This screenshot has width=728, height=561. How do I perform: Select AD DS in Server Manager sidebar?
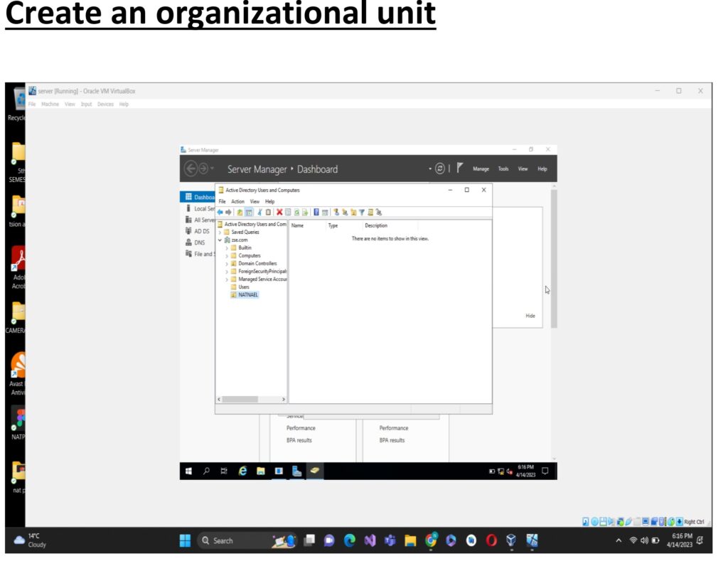point(201,231)
